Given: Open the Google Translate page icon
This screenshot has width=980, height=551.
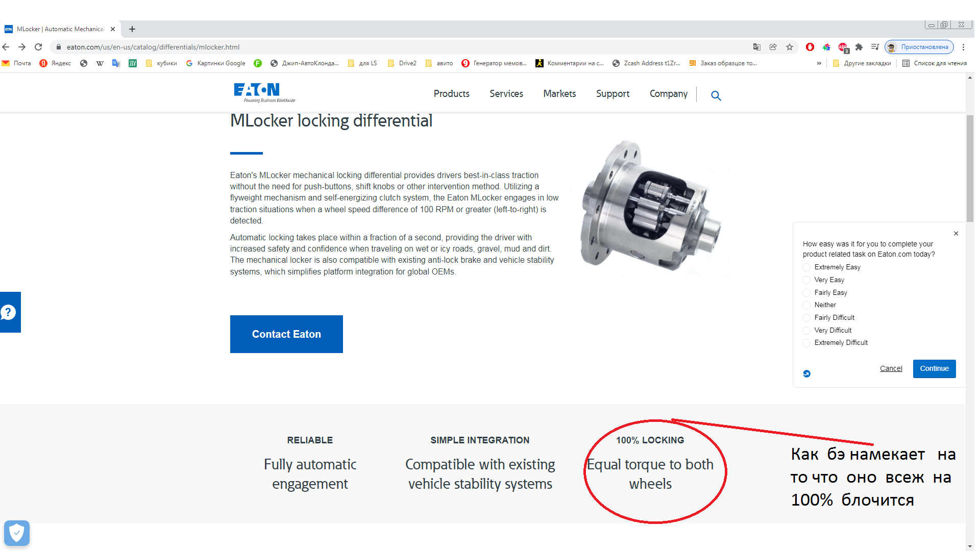Looking at the screenshot, I should [x=757, y=47].
